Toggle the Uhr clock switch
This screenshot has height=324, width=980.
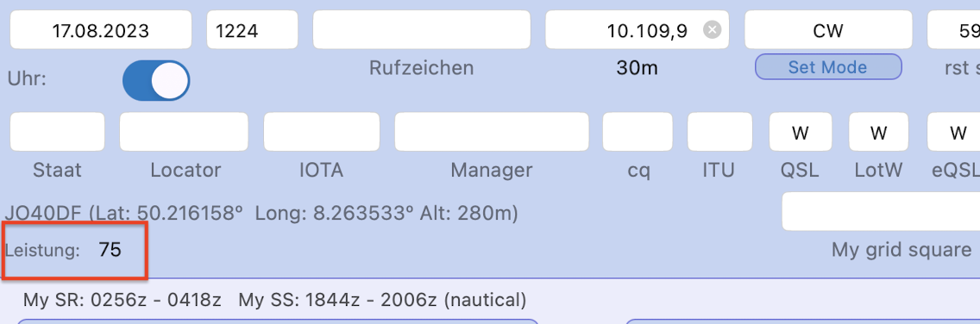coord(156,80)
